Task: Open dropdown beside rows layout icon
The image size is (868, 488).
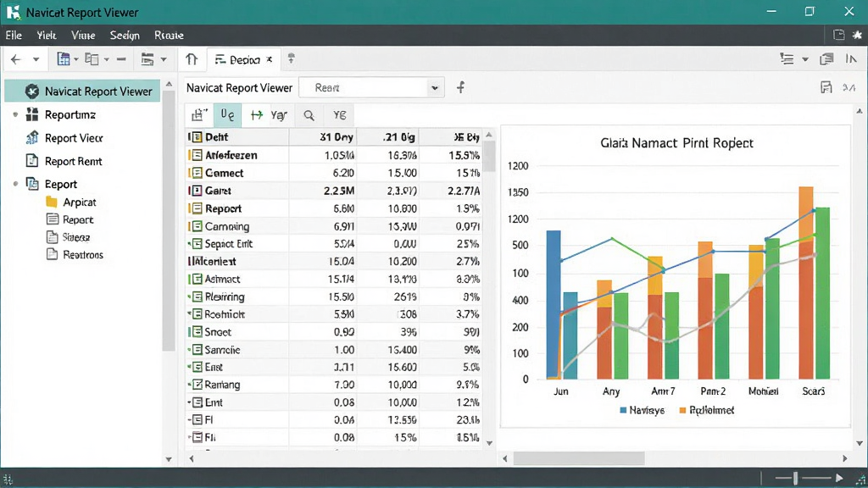Action: click(x=164, y=60)
